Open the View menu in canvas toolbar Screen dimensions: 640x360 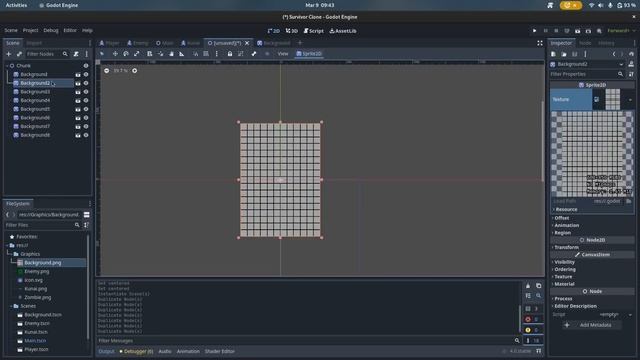(x=283, y=54)
